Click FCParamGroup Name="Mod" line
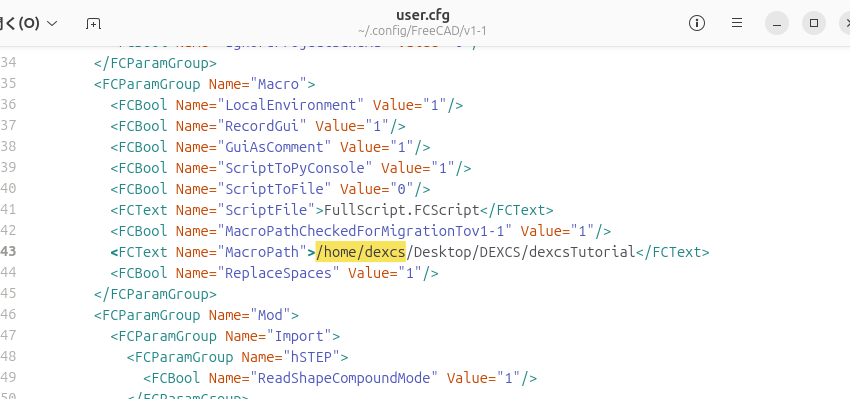Image resolution: width=850 pixels, height=399 pixels. pyautogui.click(x=196, y=315)
